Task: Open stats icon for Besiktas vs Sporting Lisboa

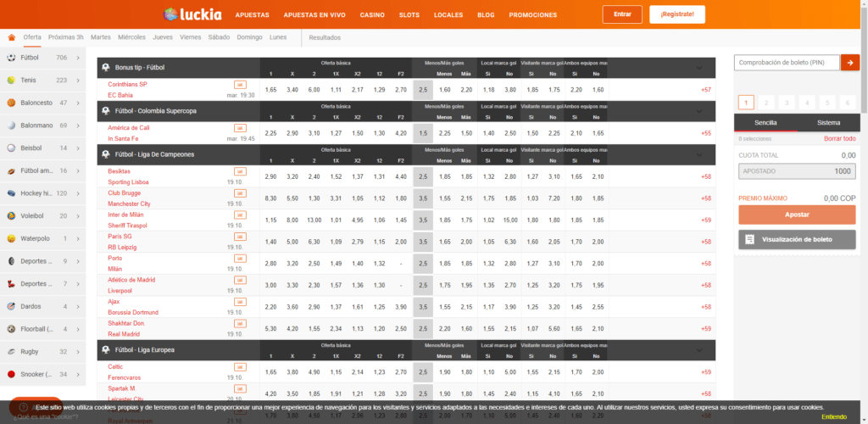Action: pos(240,171)
